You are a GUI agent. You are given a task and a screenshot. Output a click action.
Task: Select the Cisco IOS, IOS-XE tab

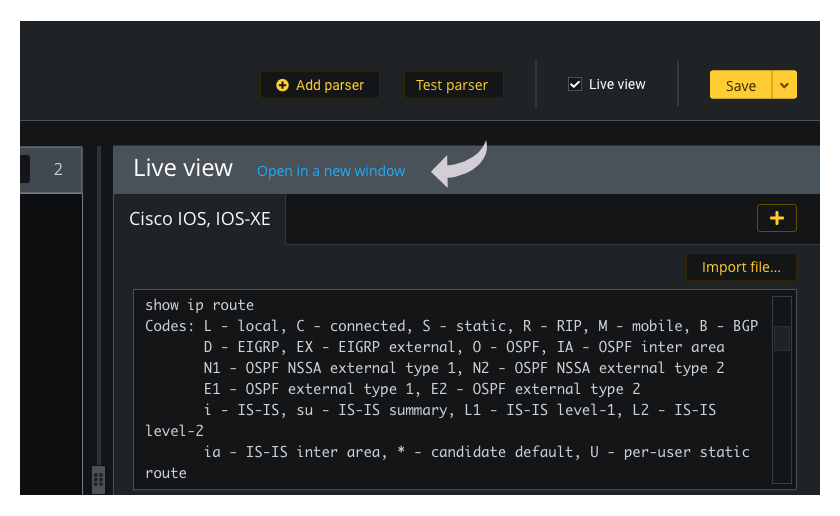tap(200, 219)
